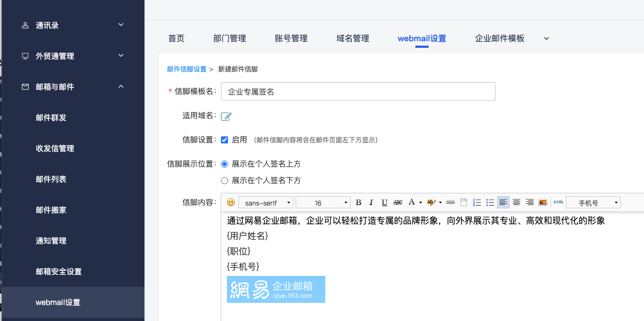Image resolution: width=644 pixels, height=321 pixels.
Task: Toggle bold formatting in the editor
Action: click(x=358, y=202)
